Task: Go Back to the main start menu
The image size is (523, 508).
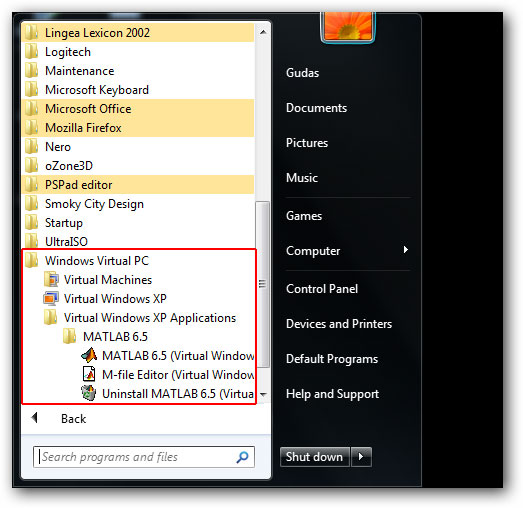Action: point(73,419)
